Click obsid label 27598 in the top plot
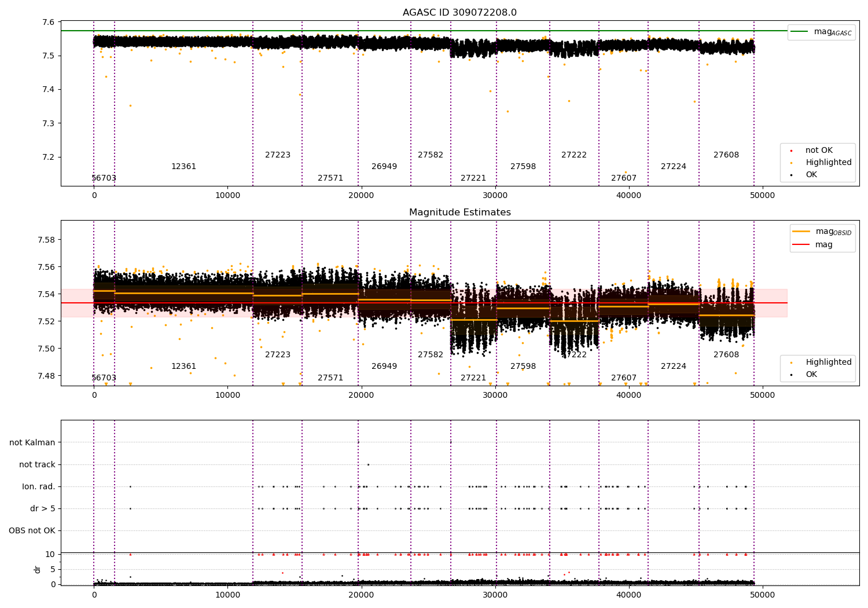 click(x=523, y=166)
